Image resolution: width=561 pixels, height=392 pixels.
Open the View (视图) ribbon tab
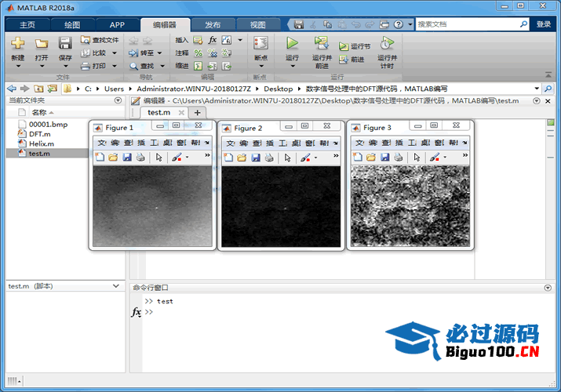click(257, 24)
